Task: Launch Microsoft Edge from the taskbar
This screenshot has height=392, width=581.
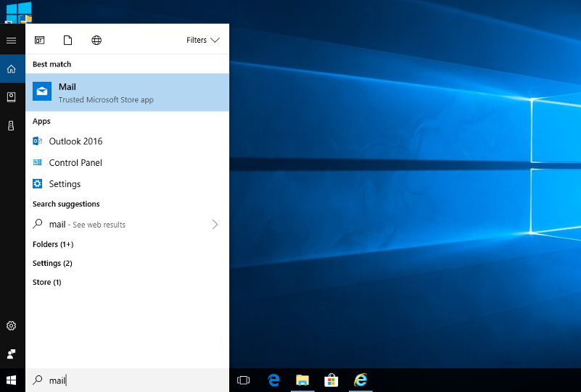Action: tap(273, 380)
